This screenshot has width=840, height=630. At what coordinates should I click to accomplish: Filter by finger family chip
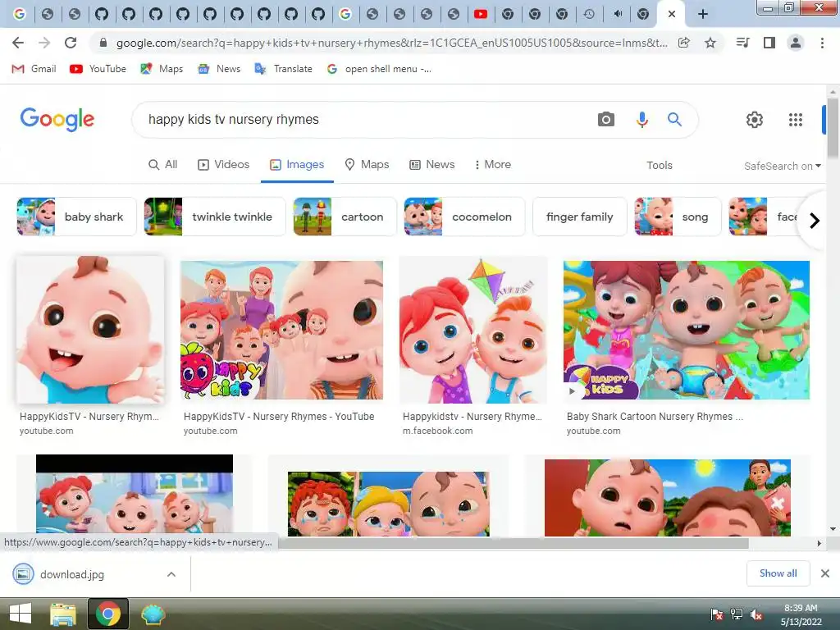tap(580, 217)
